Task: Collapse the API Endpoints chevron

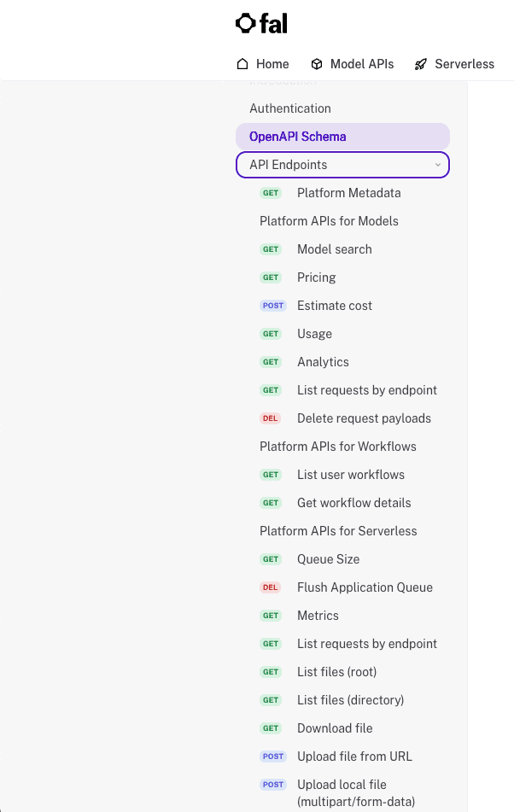Action: (438, 165)
